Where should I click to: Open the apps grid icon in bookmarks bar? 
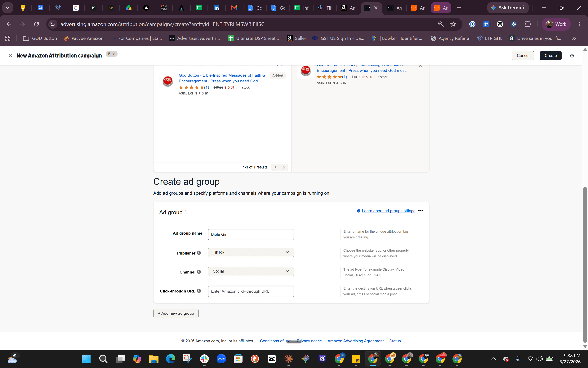[x=7, y=38]
